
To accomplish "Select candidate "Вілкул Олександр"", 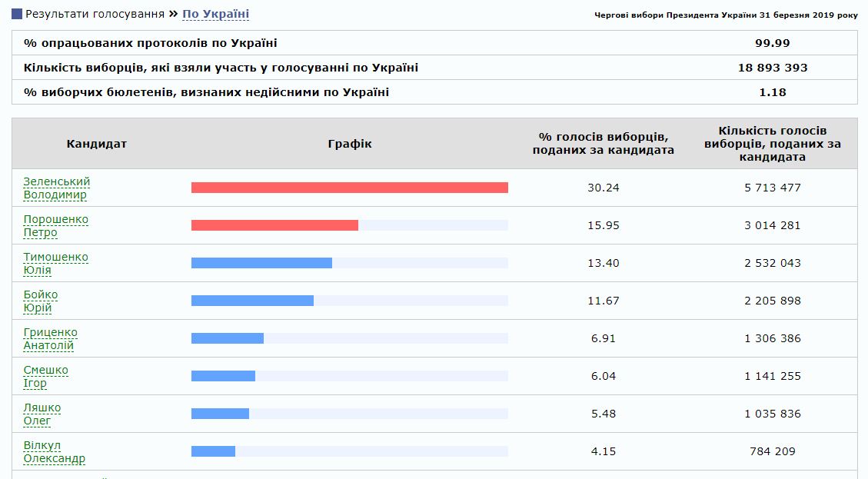I will (53, 451).
